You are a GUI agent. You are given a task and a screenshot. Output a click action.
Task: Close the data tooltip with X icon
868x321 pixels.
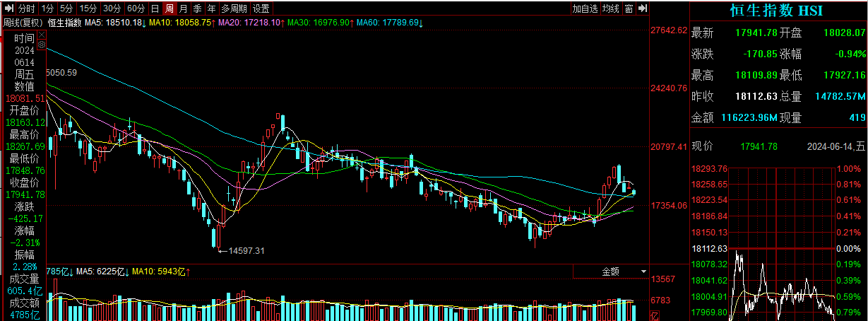coord(42,35)
